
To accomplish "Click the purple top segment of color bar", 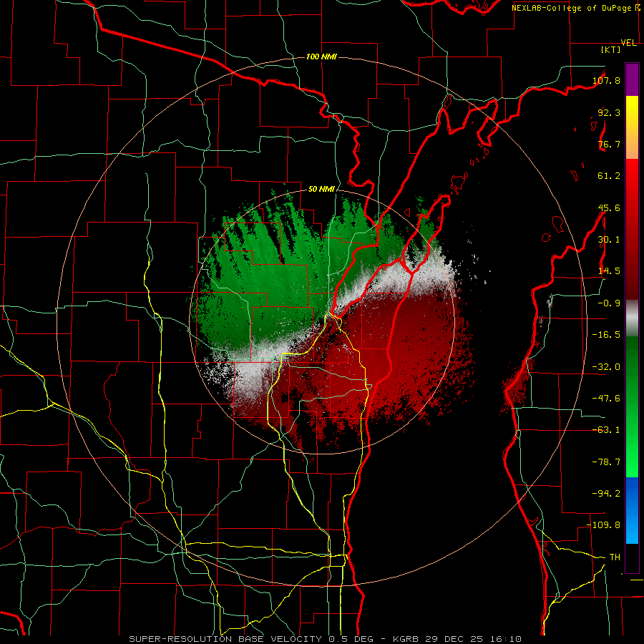I will (632, 79).
